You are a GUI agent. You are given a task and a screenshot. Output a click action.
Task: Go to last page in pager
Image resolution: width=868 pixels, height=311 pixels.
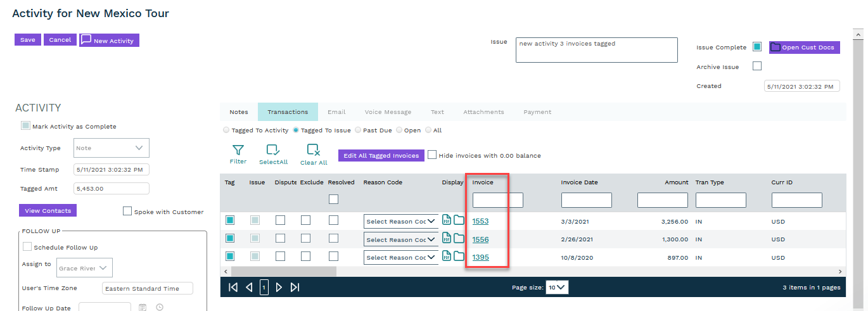tap(295, 288)
